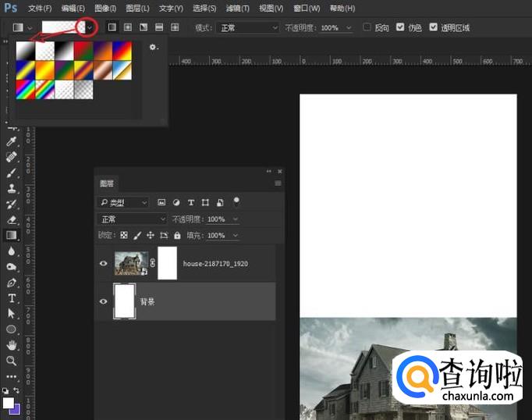Uncheck the 透明区域 (Transparency) checkbox
The width and height of the screenshot is (532, 420).
click(x=433, y=27)
